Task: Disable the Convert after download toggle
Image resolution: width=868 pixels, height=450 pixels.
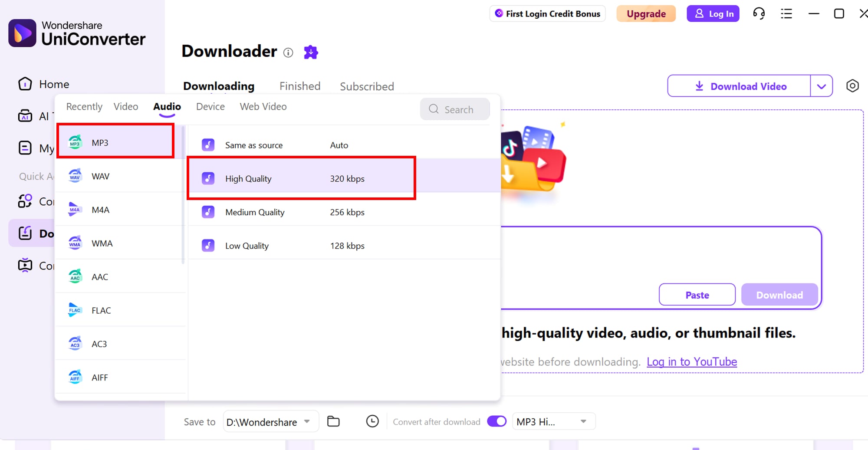Action: [496, 421]
